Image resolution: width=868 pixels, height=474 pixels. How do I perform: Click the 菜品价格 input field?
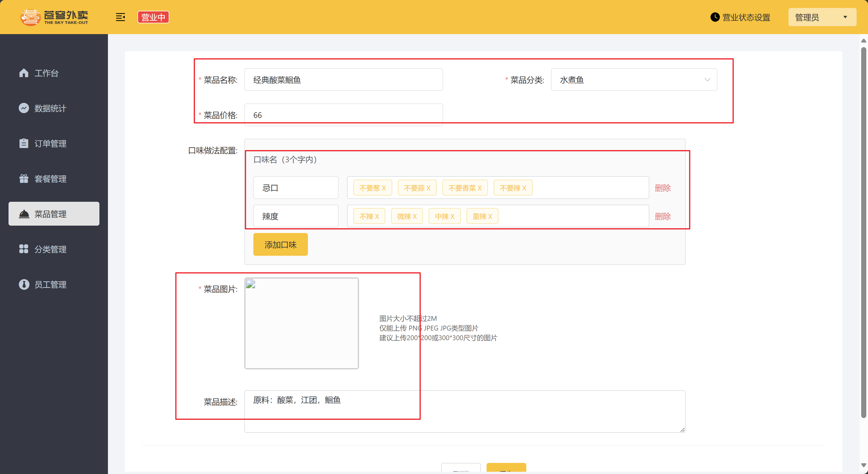(x=343, y=115)
